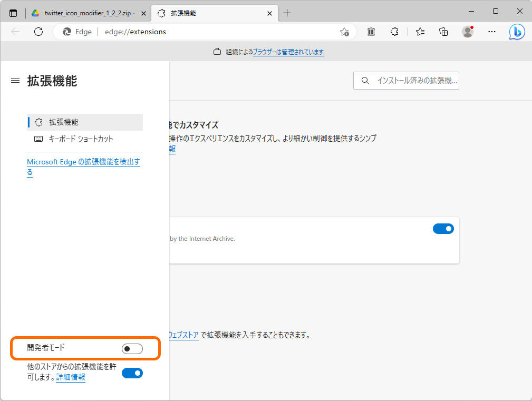Enable the 開発者モード toggle

[x=132, y=348]
